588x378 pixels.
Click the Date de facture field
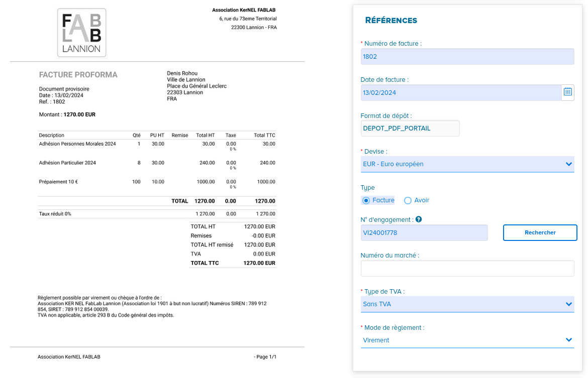click(x=460, y=92)
